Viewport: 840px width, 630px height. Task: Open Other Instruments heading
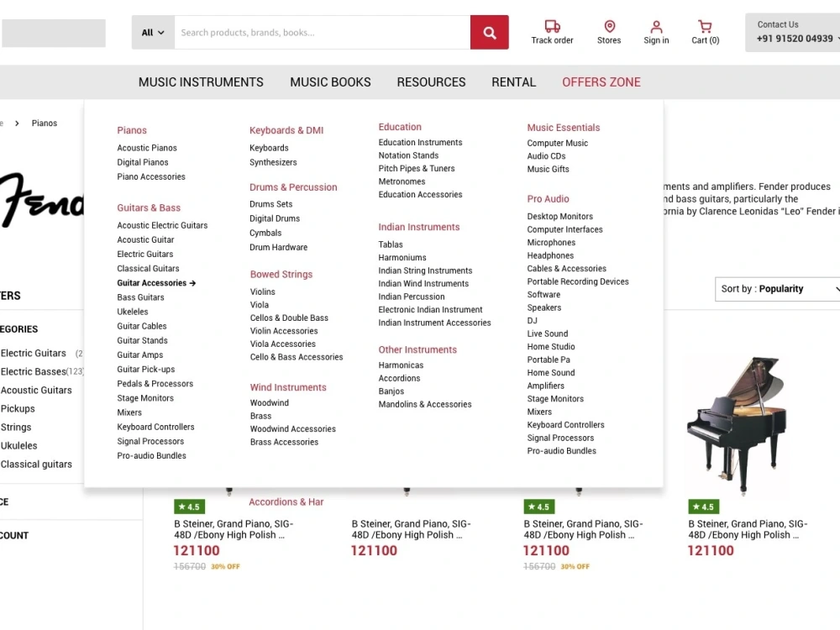pos(417,349)
